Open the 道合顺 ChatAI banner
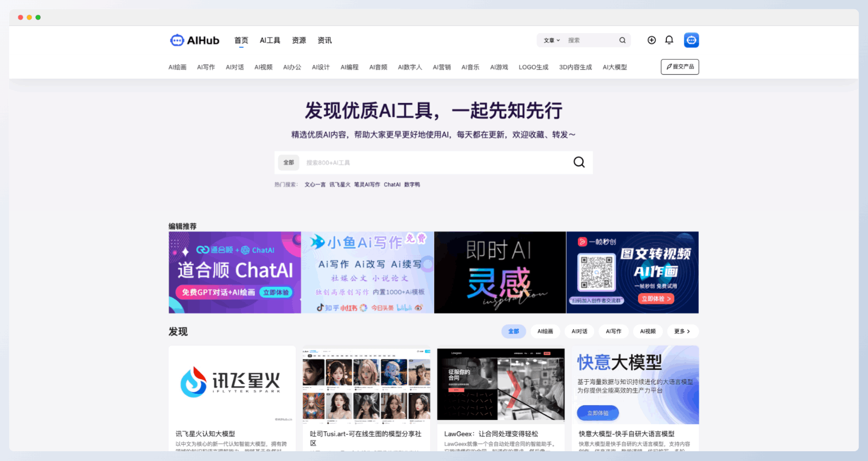 [235, 272]
